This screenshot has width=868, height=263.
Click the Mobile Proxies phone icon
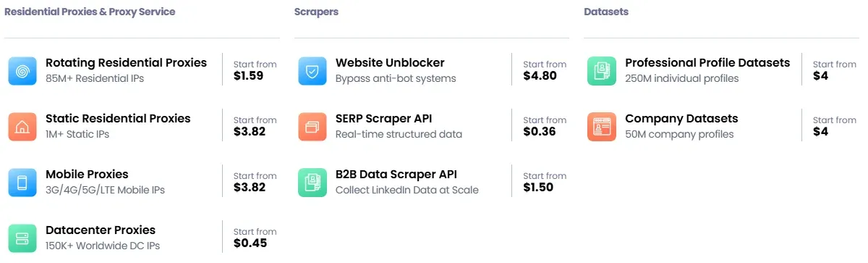click(23, 183)
